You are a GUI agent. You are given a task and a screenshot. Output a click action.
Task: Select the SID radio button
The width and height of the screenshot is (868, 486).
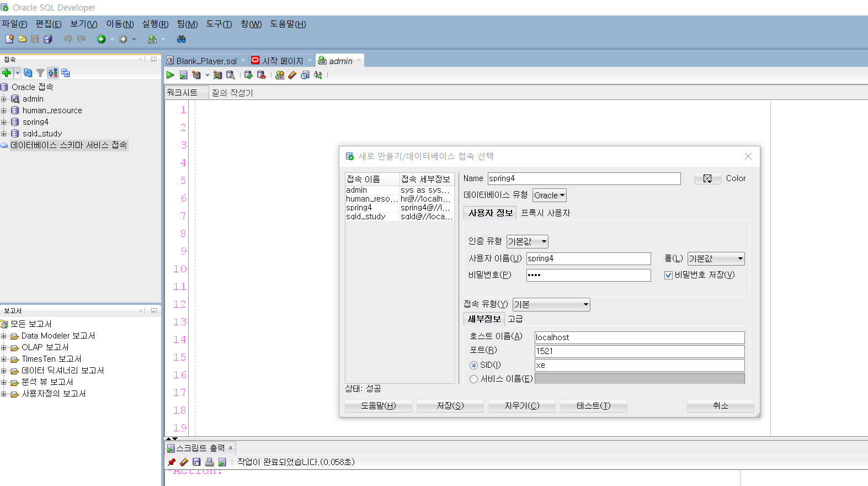point(473,365)
